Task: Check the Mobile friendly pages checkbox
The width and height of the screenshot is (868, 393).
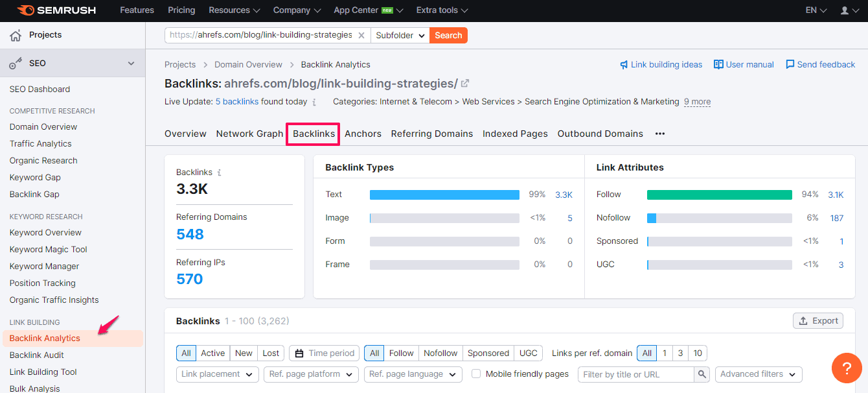Action: tap(476, 374)
